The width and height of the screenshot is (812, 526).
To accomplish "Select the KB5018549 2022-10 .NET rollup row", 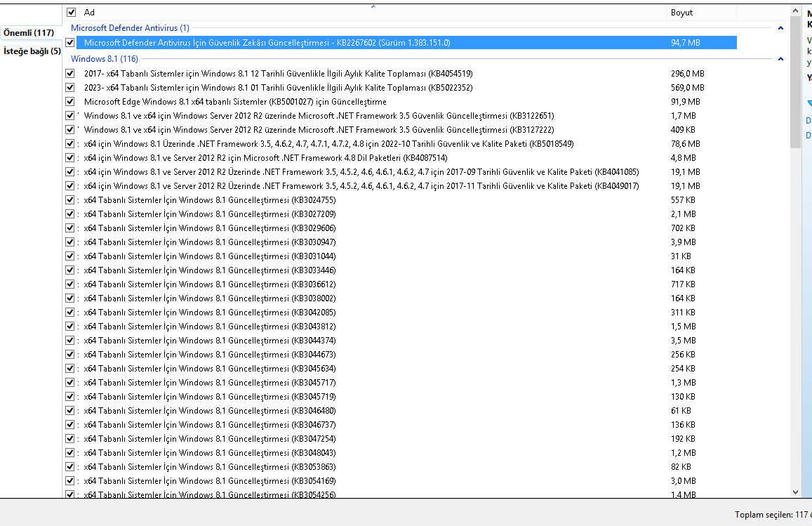I will [329, 143].
